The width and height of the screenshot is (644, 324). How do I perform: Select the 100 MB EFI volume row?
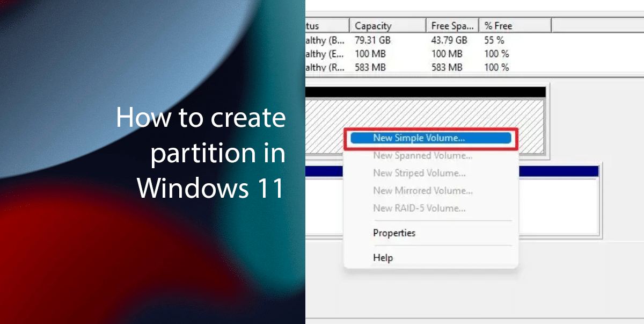[x=376, y=54]
